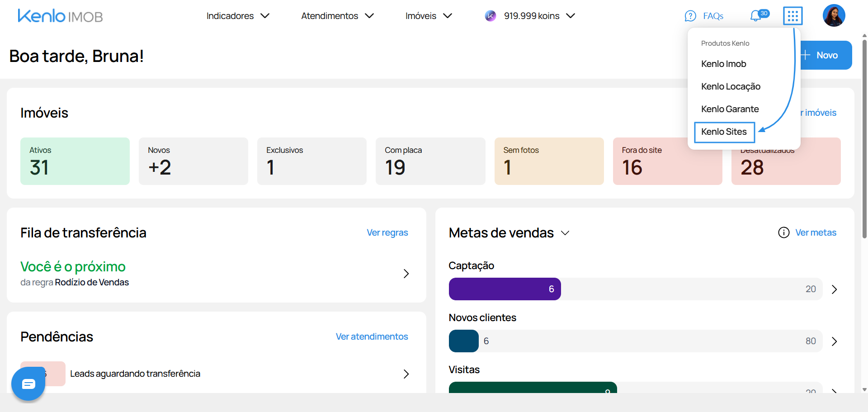The width and height of the screenshot is (868, 412).
Task: Open the Você é o próximo arrow
Action: [x=406, y=273]
